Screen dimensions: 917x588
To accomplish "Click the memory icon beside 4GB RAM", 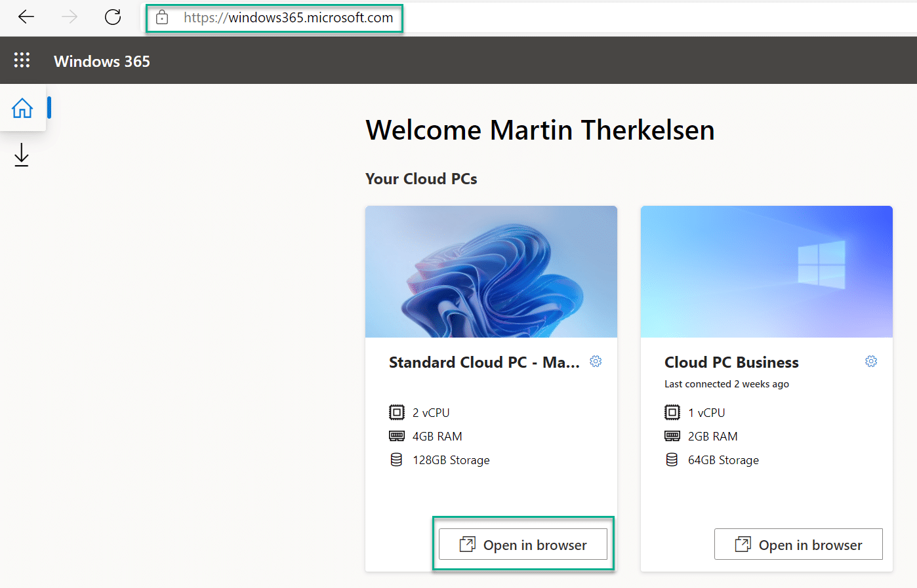I will [397, 436].
